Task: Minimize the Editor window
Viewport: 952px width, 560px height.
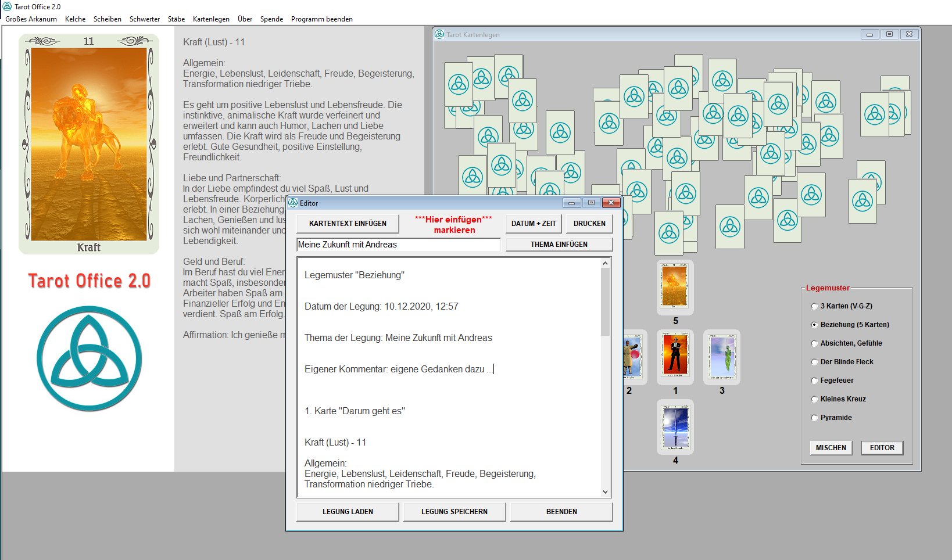Action: (571, 203)
